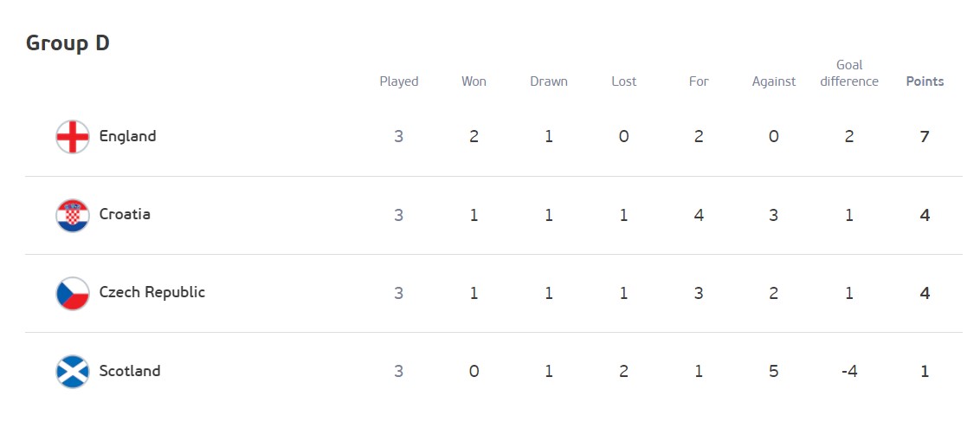Click England's points total of 7
Screen dimensions: 980x442
[925, 136]
